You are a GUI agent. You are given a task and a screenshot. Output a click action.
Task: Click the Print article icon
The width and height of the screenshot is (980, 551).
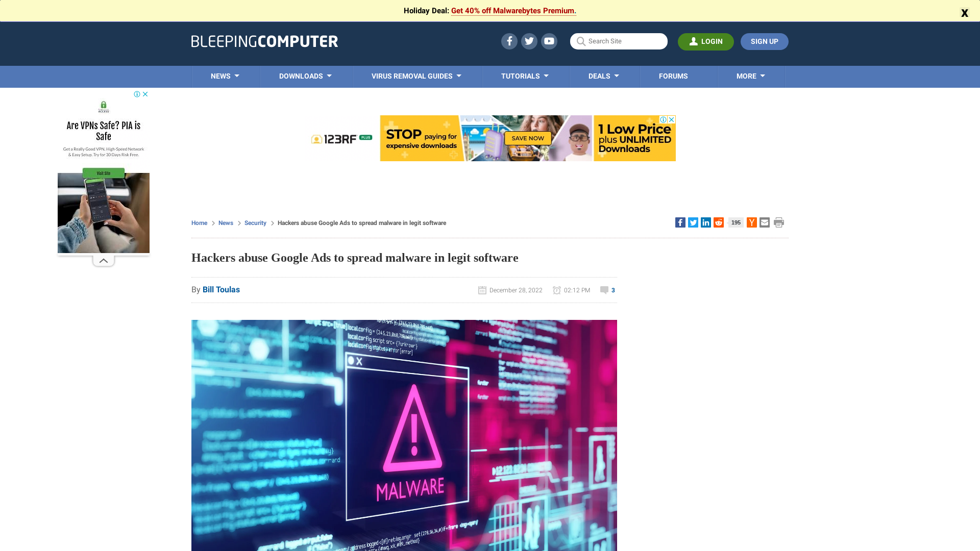pos(779,222)
